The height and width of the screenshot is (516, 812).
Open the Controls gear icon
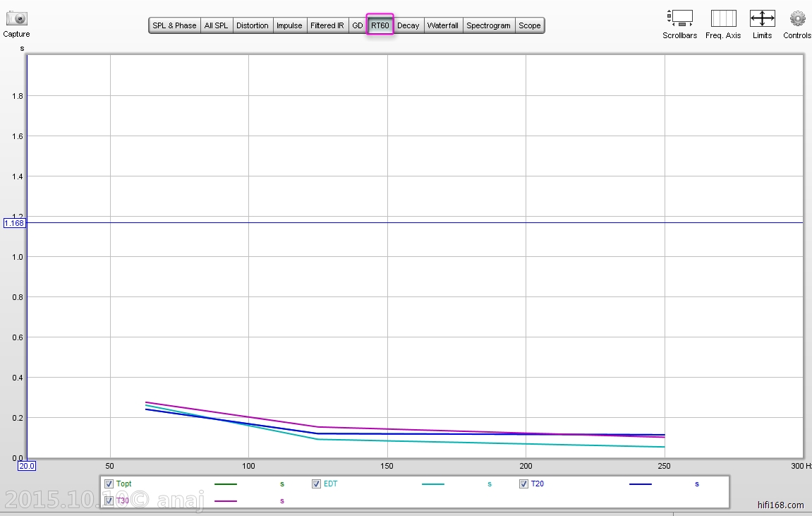pyautogui.click(x=797, y=18)
